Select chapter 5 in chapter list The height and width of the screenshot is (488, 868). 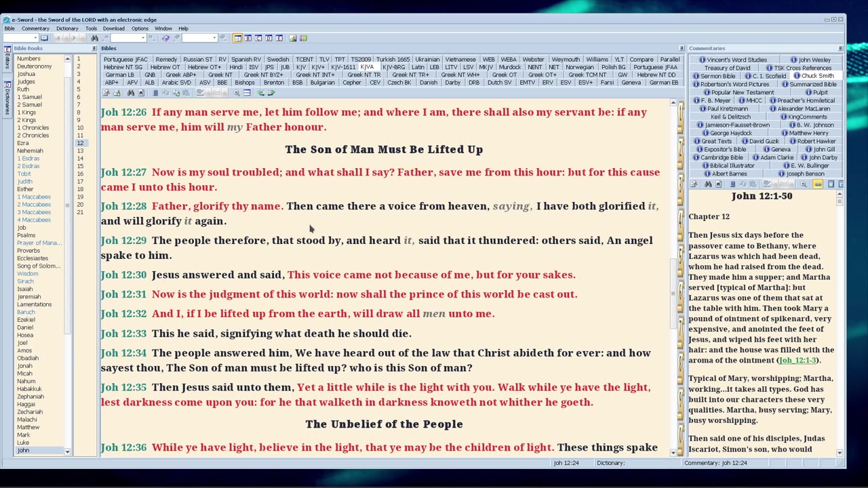coord(79,89)
